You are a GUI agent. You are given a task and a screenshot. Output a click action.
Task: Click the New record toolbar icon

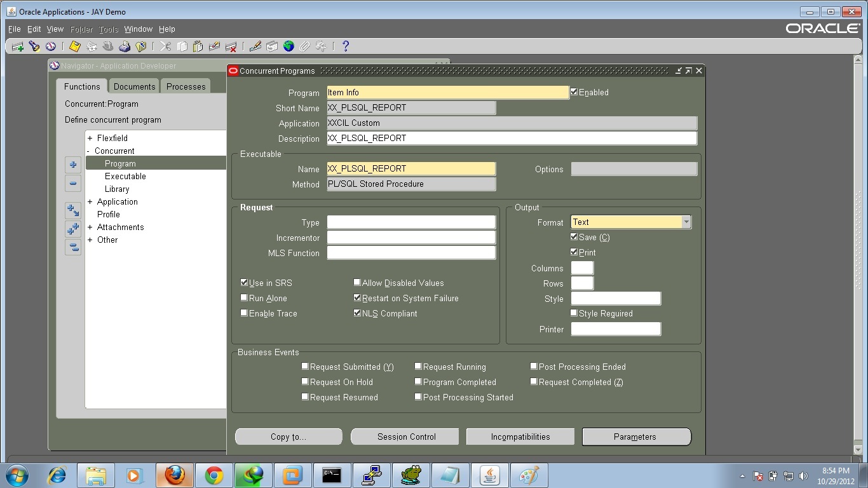point(18,46)
